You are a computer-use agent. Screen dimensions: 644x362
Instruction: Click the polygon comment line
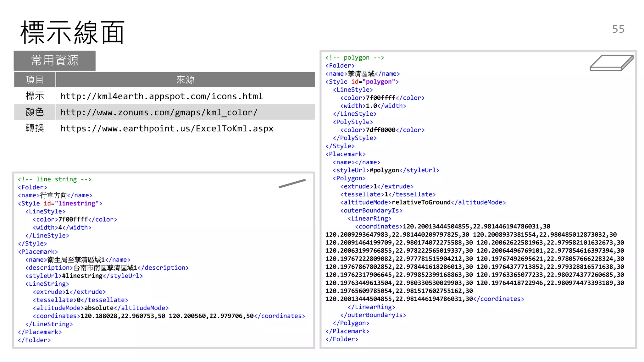pyautogui.click(x=354, y=58)
